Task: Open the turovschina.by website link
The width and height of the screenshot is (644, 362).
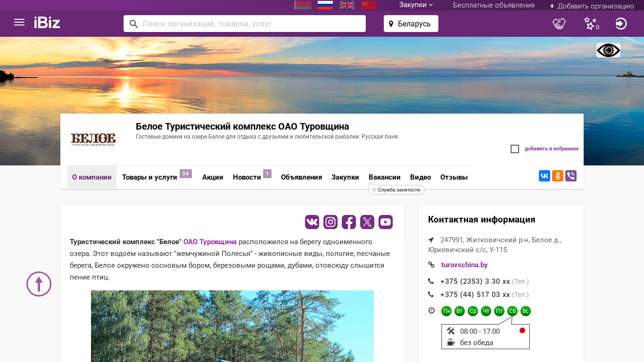Action: point(464,265)
